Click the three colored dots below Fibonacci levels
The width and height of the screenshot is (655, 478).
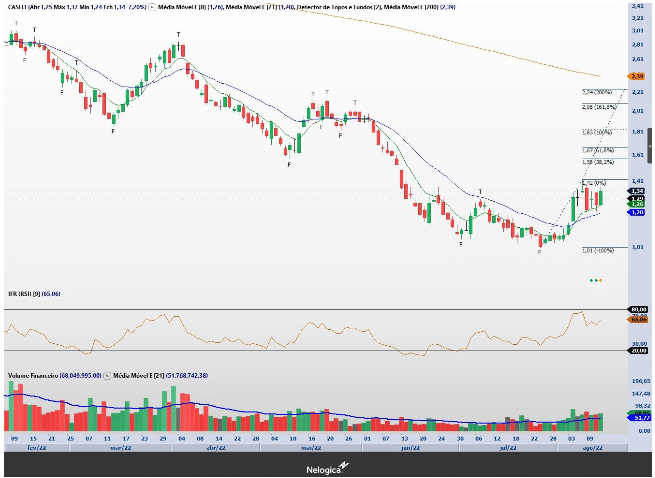[x=595, y=280]
